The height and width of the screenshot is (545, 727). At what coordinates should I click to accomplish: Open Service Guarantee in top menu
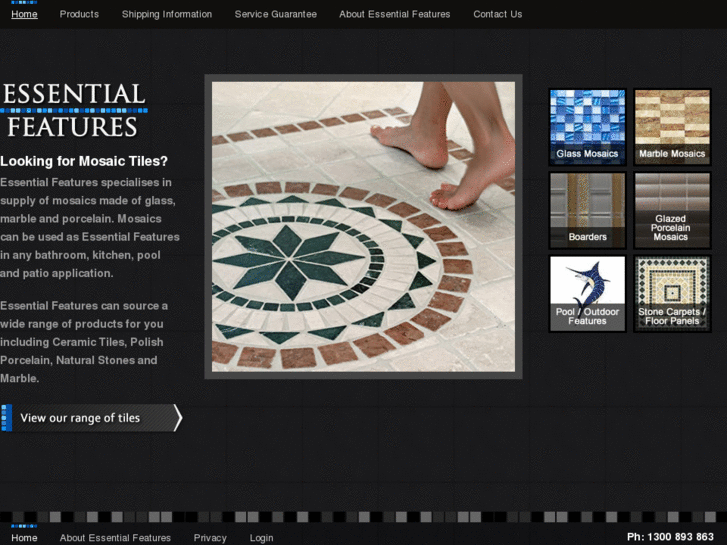276,14
